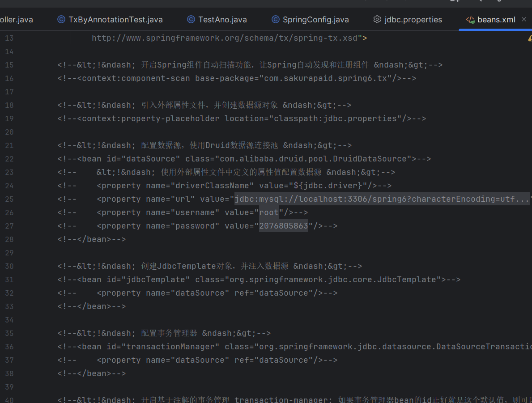Switch to the SpringConfig.java tab

310,20
